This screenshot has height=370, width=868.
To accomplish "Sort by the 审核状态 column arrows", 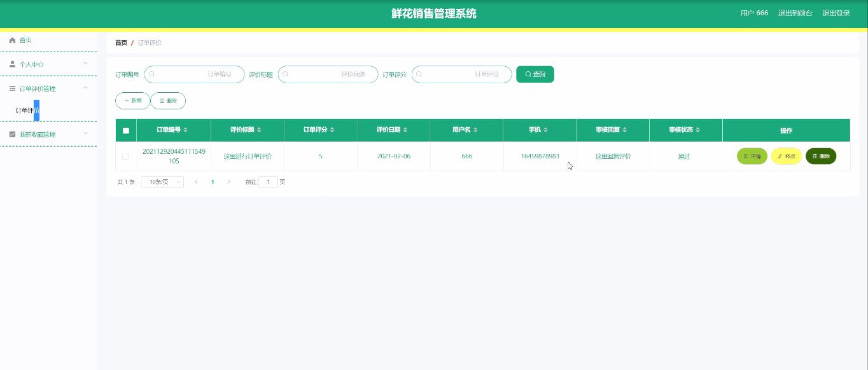I will point(698,130).
